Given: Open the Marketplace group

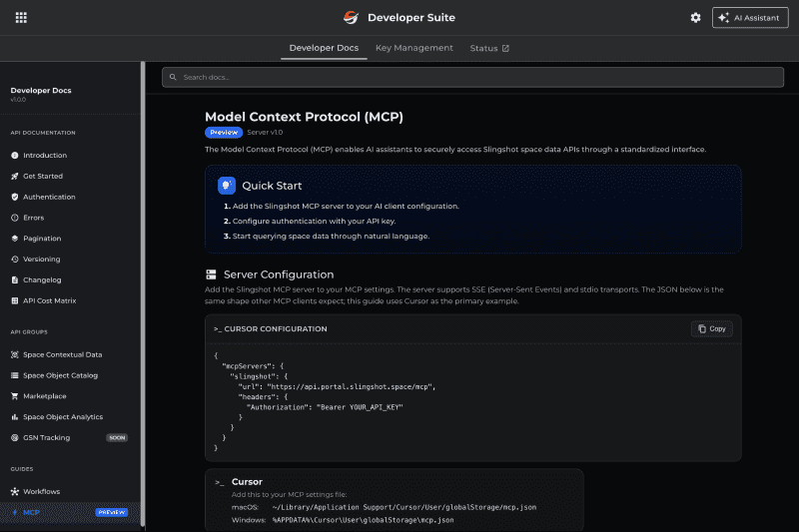Looking at the screenshot, I should [44, 396].
